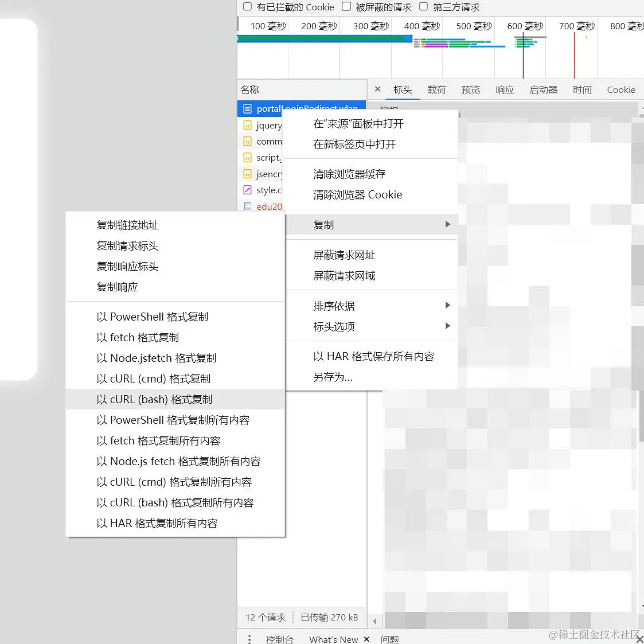
Task: Click the X to close request details panel
Action: (377, 89)
